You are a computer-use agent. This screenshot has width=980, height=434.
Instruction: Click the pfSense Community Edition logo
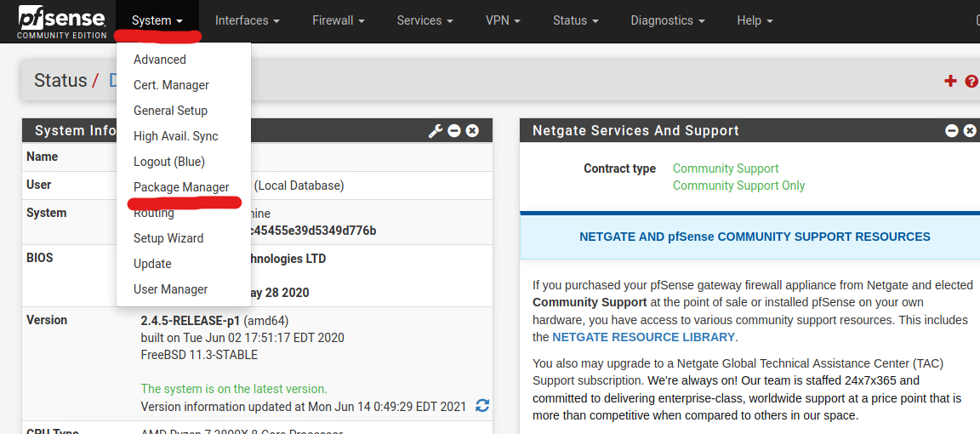(62, 21)
